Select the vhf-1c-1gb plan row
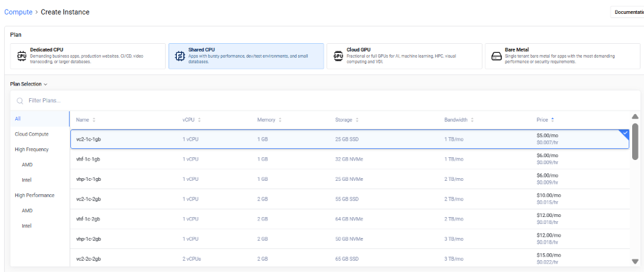This screenshot has height=272, width=644. (x=350, y=159)
